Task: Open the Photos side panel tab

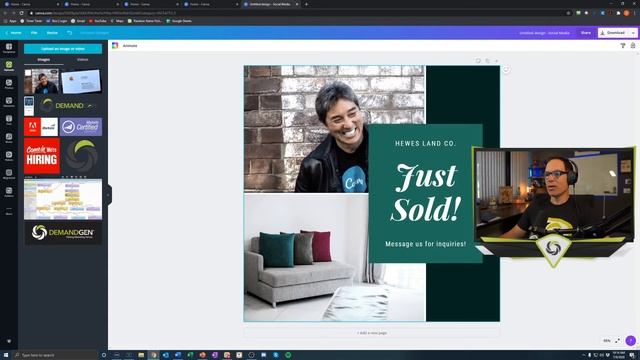Action: point(9,84)
